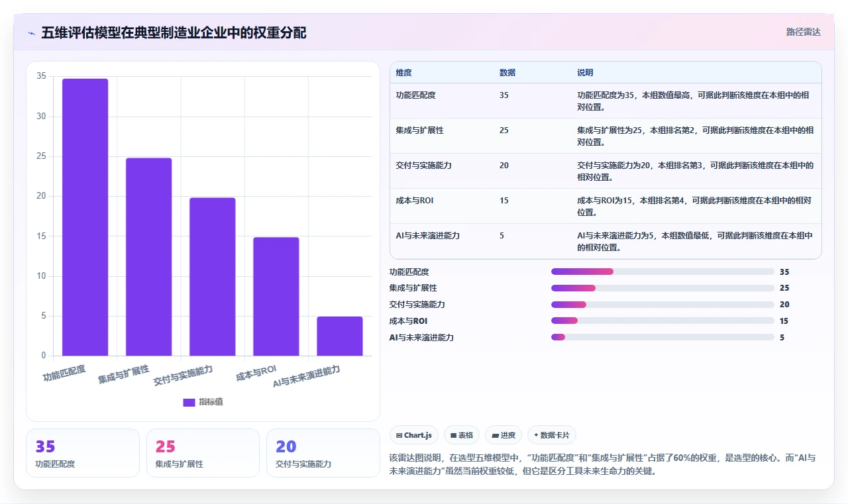Click the 功能匹配度 x-axis label

(x=64, y=373)
